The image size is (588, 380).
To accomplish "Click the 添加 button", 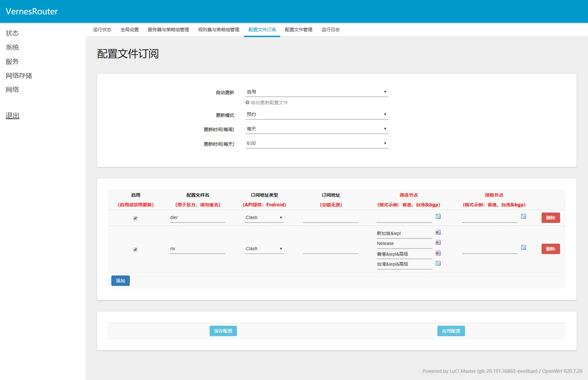I will coord(120,281).
